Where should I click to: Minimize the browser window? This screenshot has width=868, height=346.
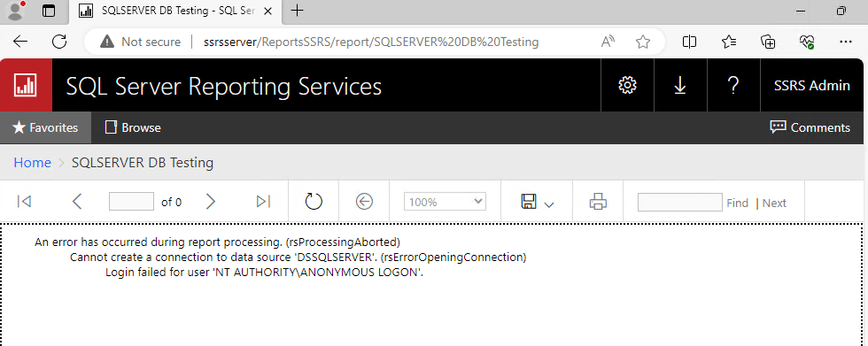click(800, 11)
